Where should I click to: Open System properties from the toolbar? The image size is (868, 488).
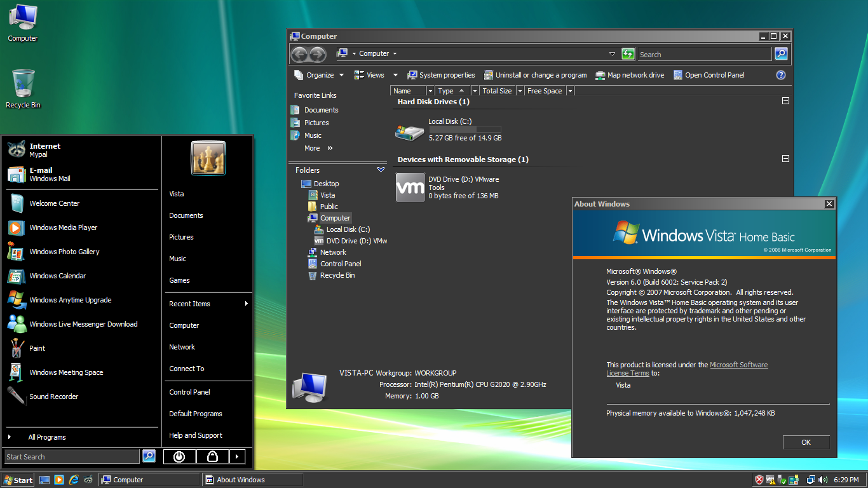tap(441, 75)
